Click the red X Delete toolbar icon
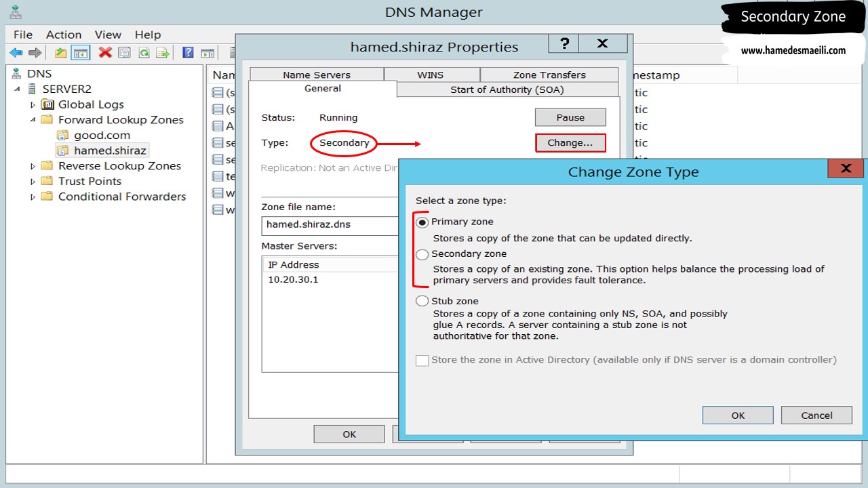The width and height of the screenshot is (868, 488). (105, 52)
